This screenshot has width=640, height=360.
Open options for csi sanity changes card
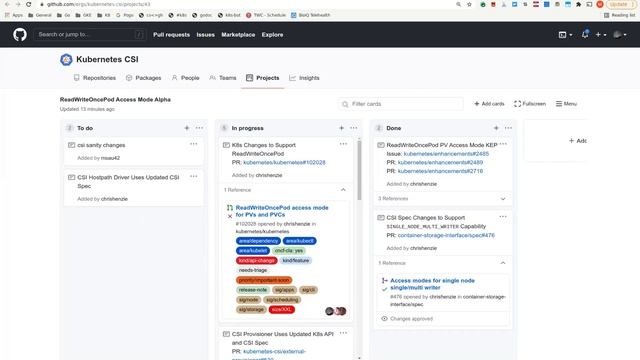coord(193,144)
